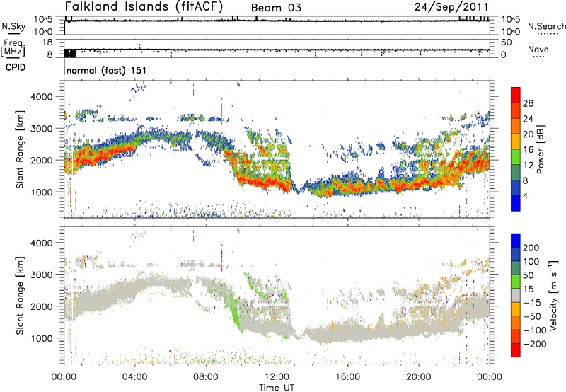The image size is (566, 392).
Task: Click the "Velocity [m s^-1]" color bar title
Action: coord(553,295)
